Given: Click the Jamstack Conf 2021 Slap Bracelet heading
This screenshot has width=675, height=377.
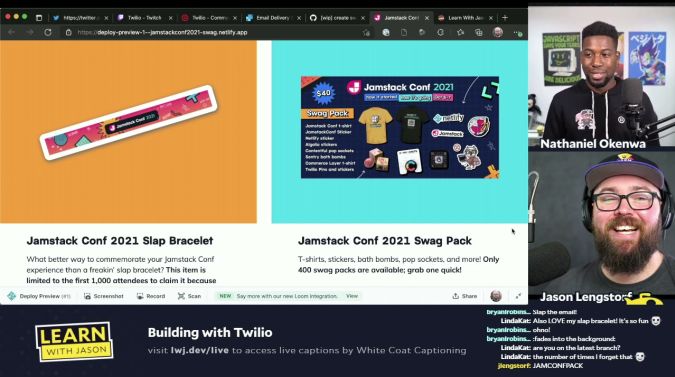Looking at the screenshot, I should click(120, 241).
